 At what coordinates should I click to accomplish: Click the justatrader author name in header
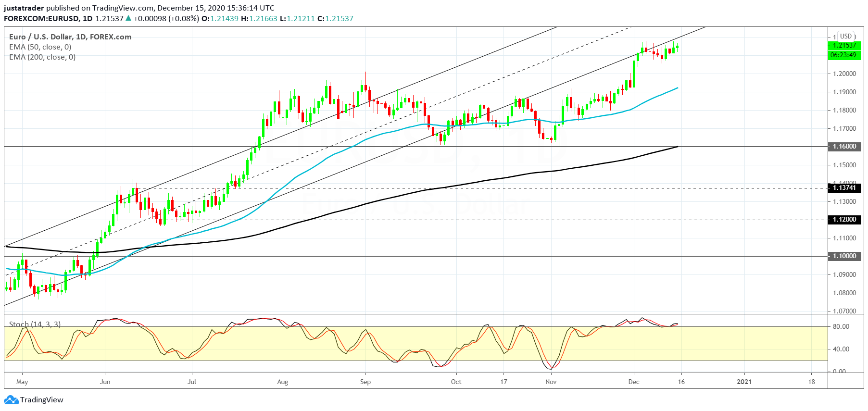(x=24, y=8)
